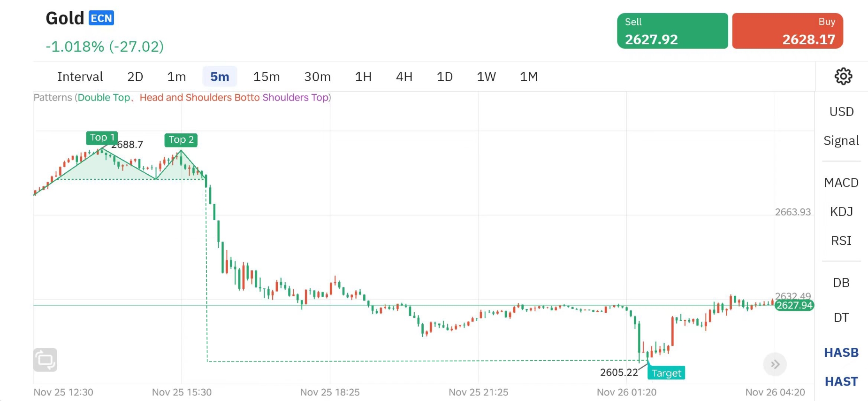The width and height of the screenshot is (868, 401).
Task: Toggle the MACD indicator
Action: (841, 183)
